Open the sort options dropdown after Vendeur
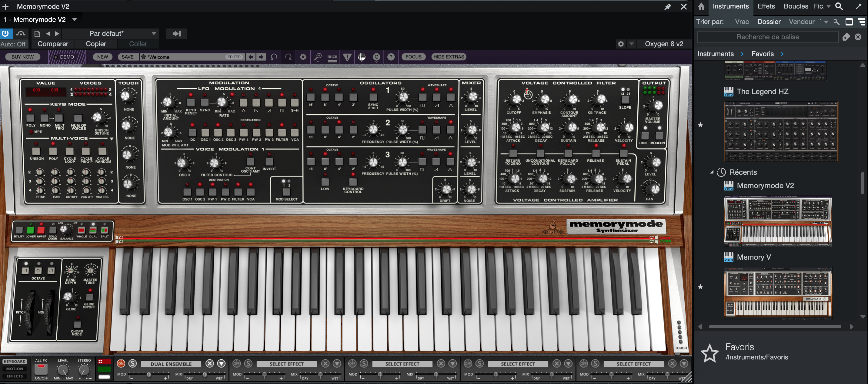 tap(826, 22)
